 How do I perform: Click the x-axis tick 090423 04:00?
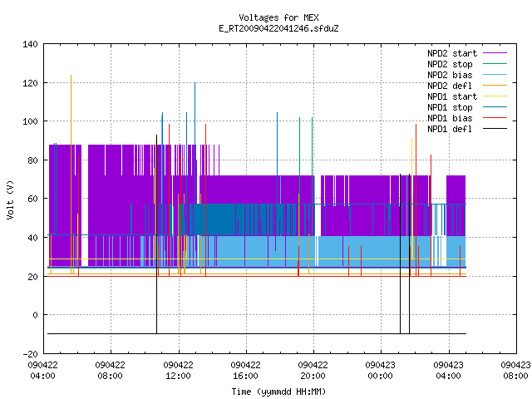pos(449,371)
